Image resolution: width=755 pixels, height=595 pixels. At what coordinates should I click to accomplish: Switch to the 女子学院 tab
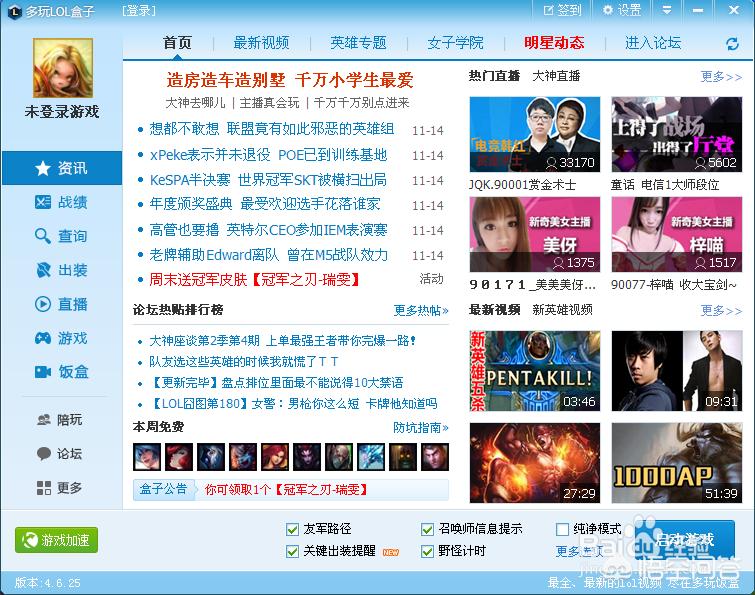tap(455, 43)
